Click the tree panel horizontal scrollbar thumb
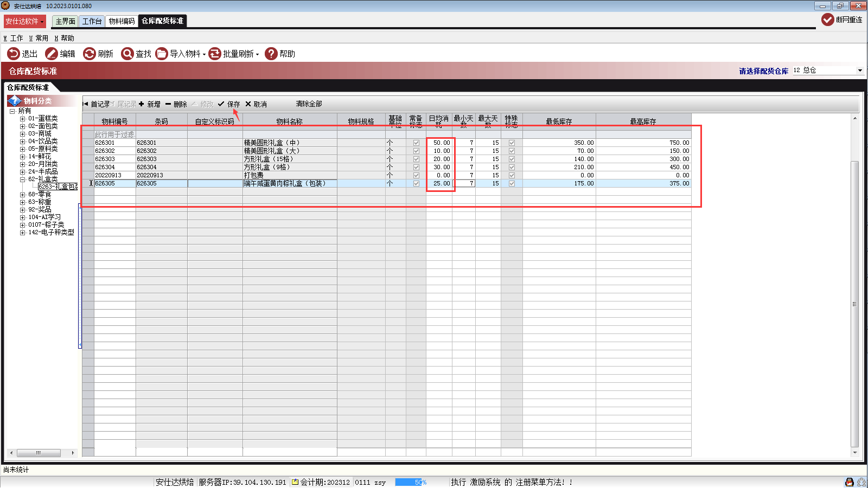The width and height of the screenshot is (868, 488). pyautogui.click(x=39, y=453)
